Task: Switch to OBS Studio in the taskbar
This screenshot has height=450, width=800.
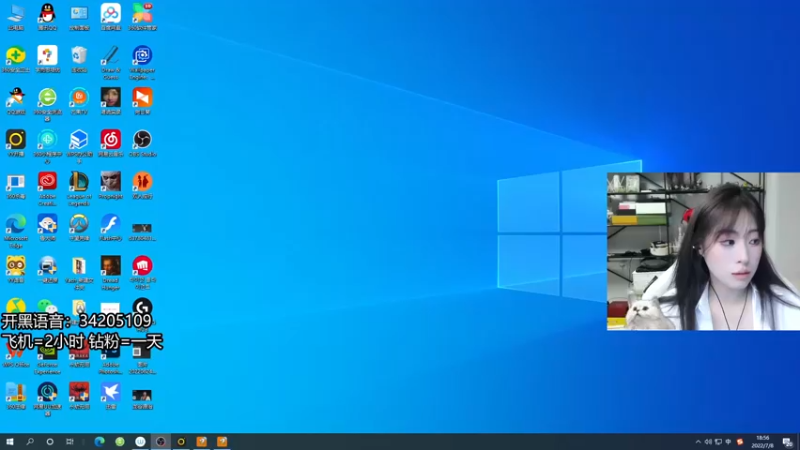Action: tap(161, 442)
